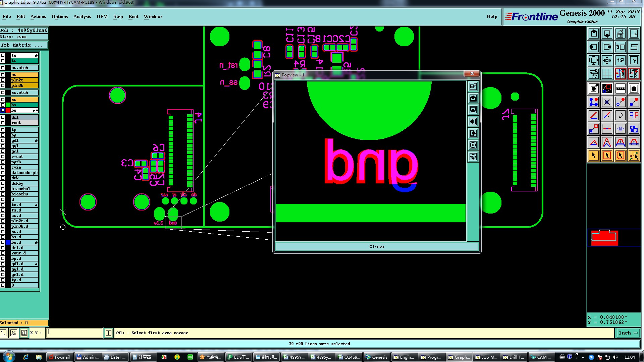The height and width of the screenshot is (362, 644).
Task: Click the red color swatch of bo layer
Action: (x=8, y=110)
